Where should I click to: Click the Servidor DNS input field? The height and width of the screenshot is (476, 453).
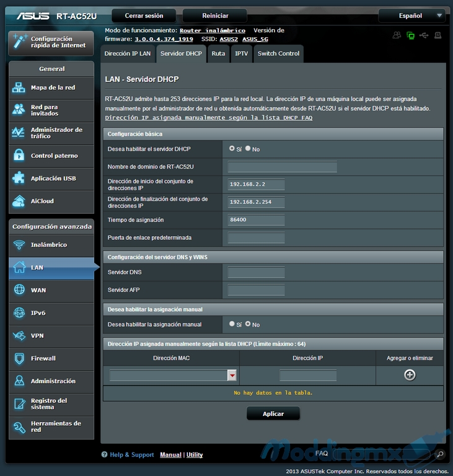pos(257,272)
